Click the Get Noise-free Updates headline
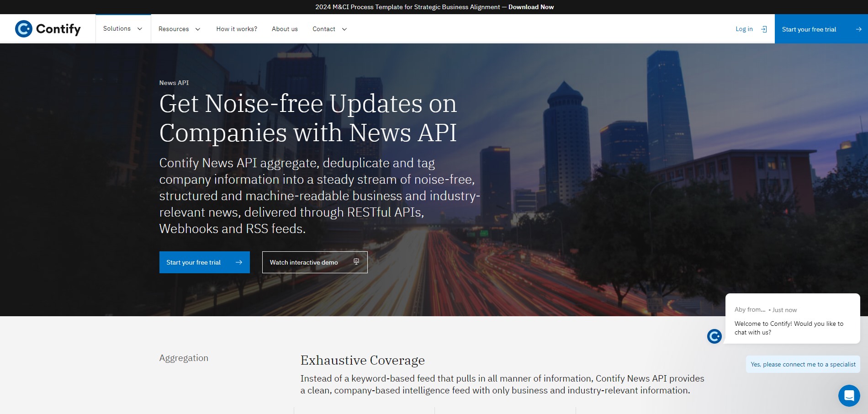 (308, 118)
